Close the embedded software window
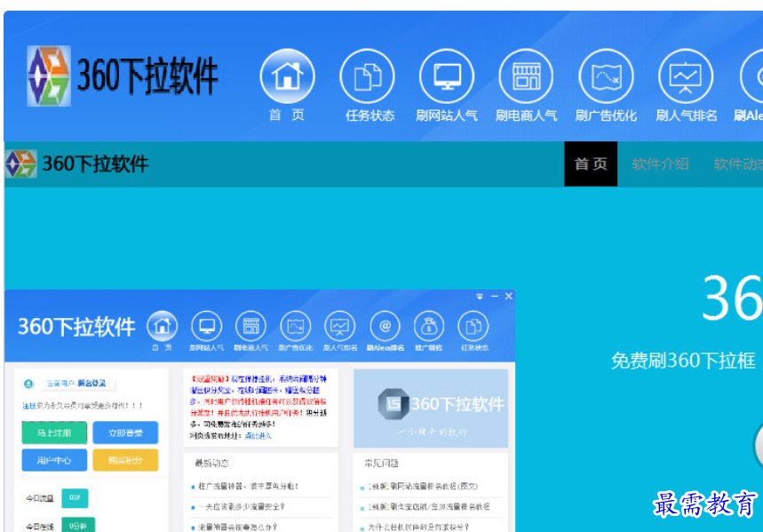This screenshot has height=532, width=763. tap(508, 296)
